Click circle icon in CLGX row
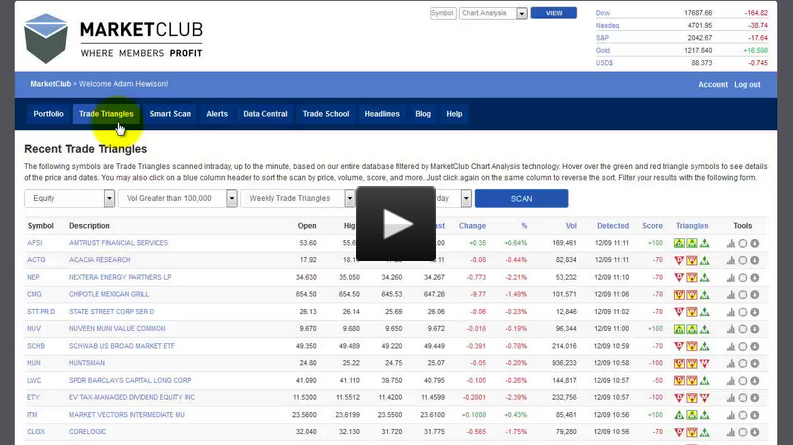793x445 pixels. 743,432
